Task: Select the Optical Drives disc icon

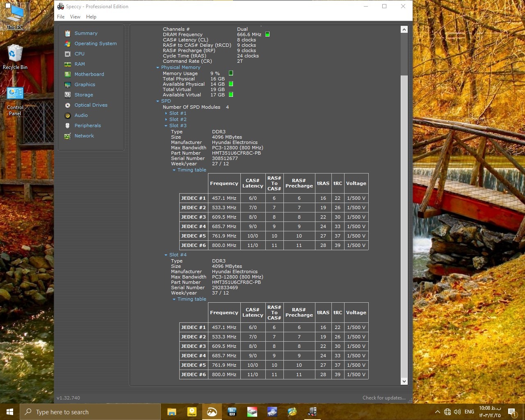Action: click(68, 105)
